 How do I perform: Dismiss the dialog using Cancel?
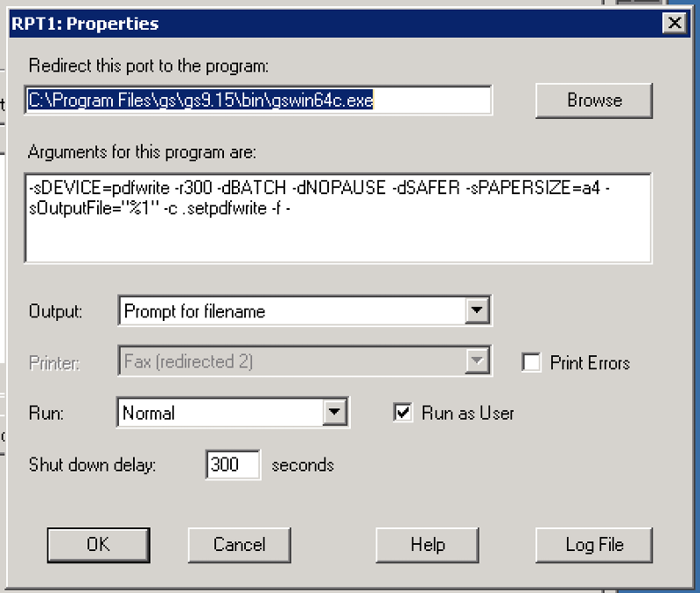tap(239, 545)
